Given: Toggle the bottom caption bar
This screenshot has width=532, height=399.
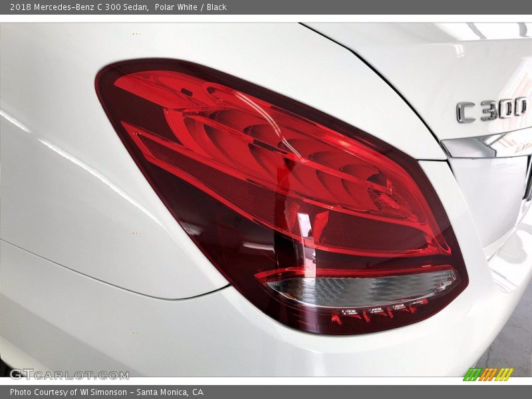Looking at the screenshot, I should [266, 392].
